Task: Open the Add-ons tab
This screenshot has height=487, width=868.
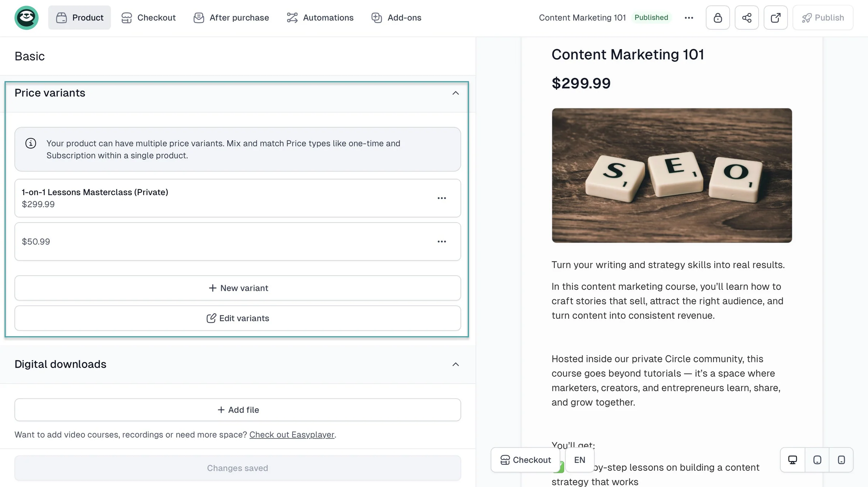Action: [x=396, y=18]
